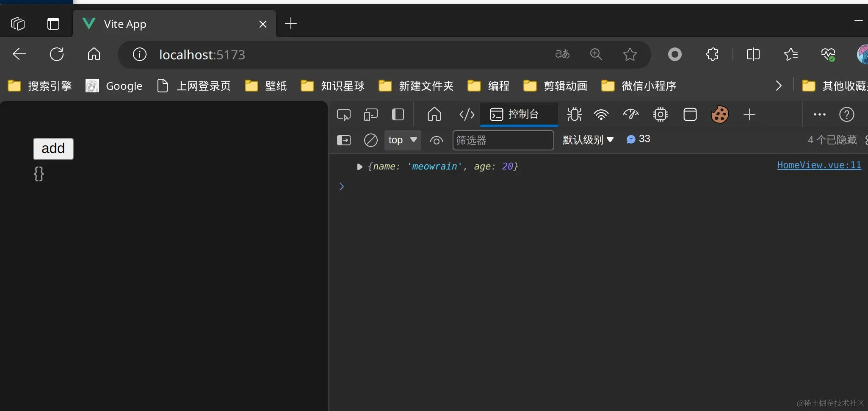Click the record circle extension icon
Image resolution: width=868 pixels, height=411 pixels.
[675, 54]
